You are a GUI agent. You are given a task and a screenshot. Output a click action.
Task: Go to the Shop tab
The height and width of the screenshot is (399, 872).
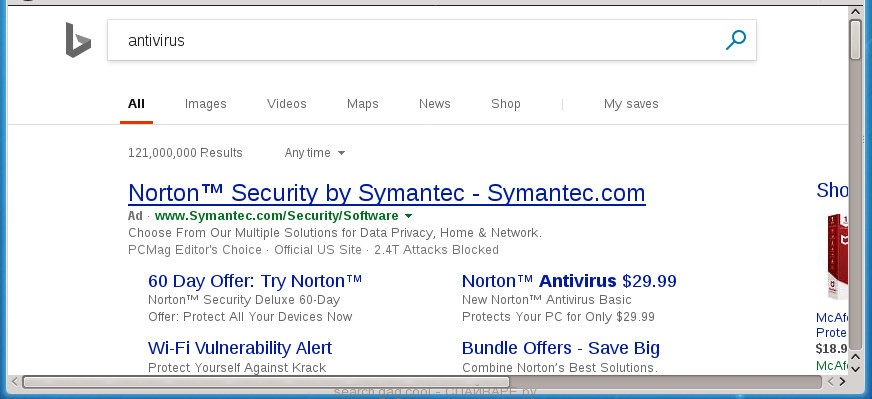506,104
